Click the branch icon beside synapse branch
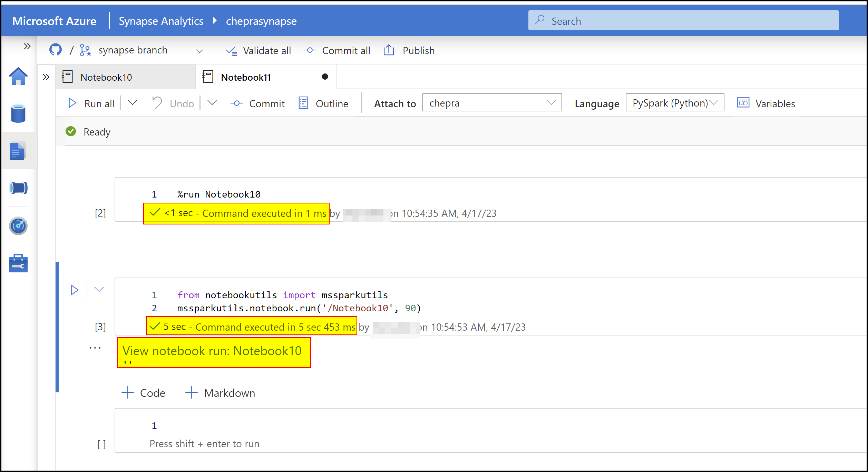Screen dimensions: 868x472 tap(85, 50)
